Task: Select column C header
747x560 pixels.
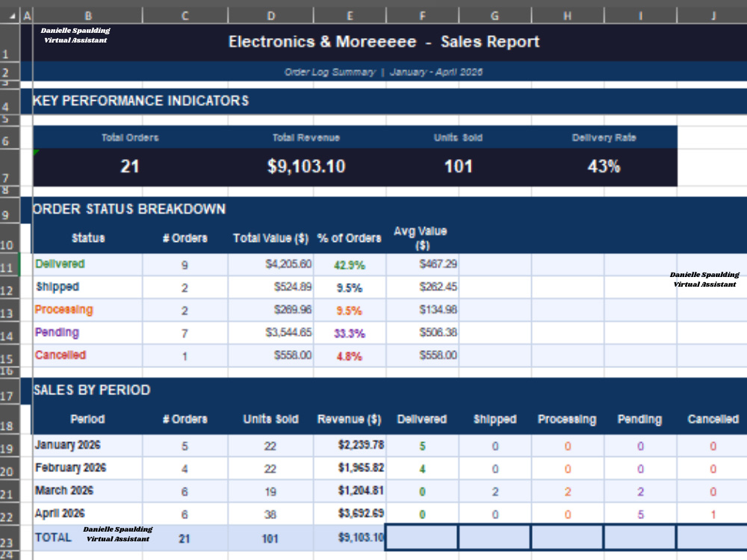Action: click(185, 16)
